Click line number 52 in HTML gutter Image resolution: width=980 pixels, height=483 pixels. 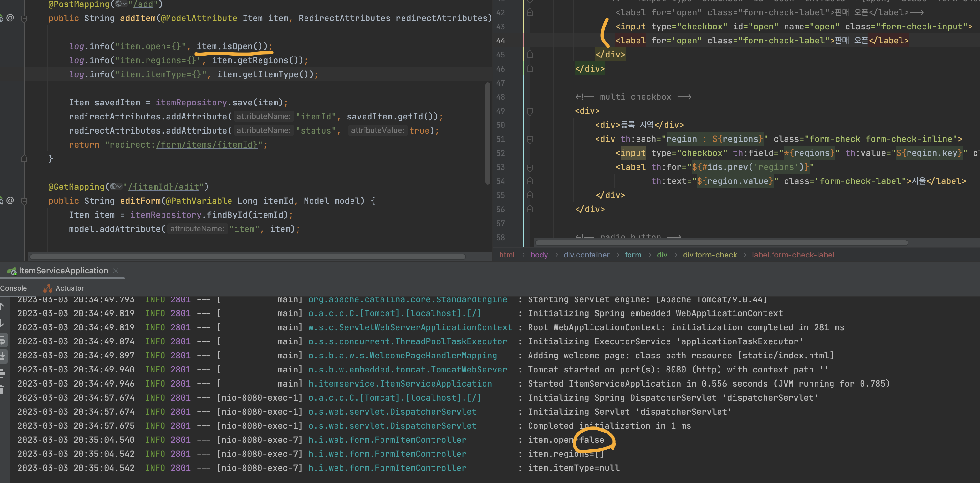pos(501,153)
